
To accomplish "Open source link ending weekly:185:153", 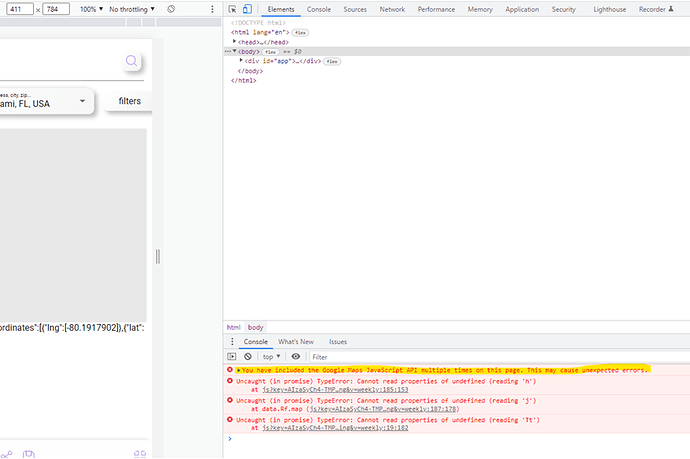I will [335, 389].
